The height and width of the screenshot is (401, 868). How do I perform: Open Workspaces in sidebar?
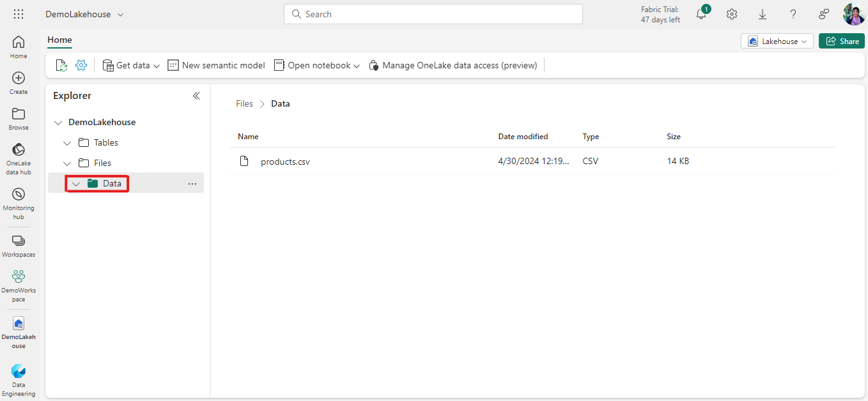pos(19,246)
